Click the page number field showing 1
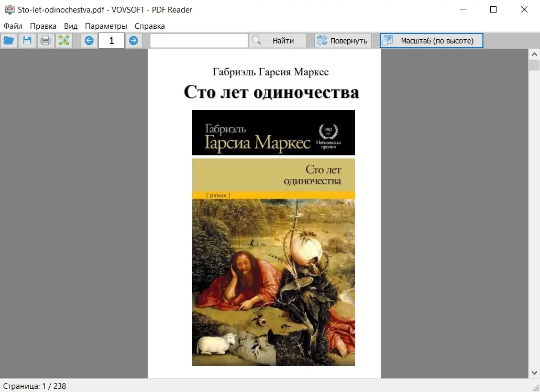 pyautogui.click(x=111, y=41)
